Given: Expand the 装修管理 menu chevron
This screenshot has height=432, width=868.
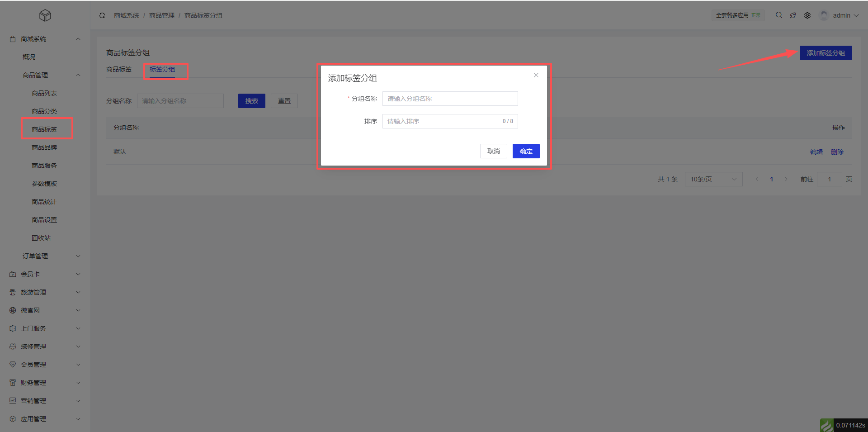Looking at the screenshot, I should [x=78, y=347].
